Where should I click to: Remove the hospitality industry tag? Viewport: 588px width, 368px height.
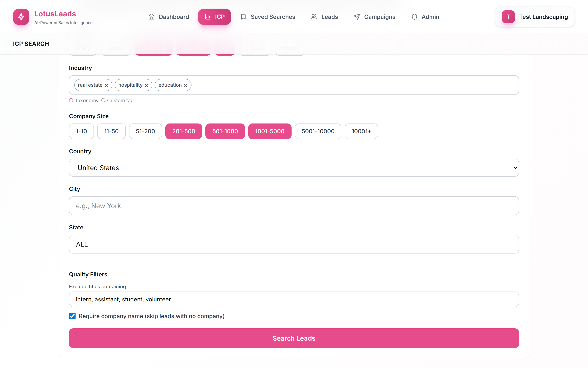click(147, 85)
